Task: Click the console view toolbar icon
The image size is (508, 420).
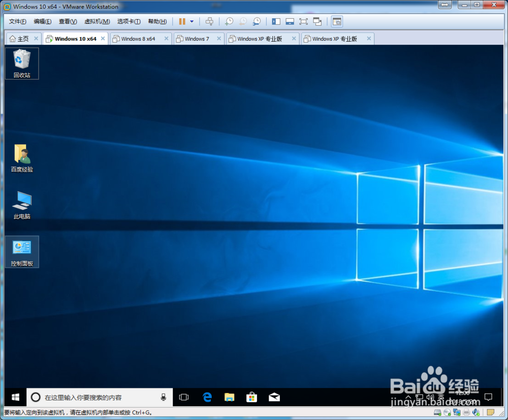Action: [x=337, y=22]
